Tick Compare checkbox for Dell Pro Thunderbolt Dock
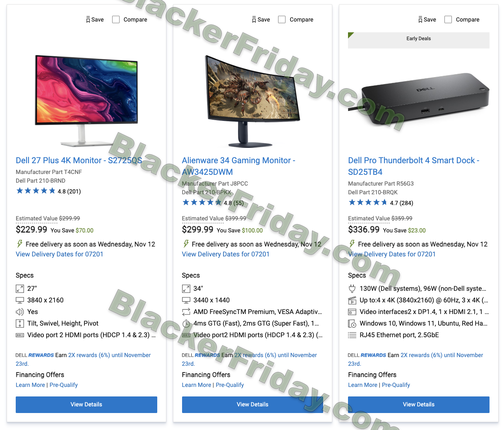The width and height of the screenshot is (504, 430). [448, 19]
